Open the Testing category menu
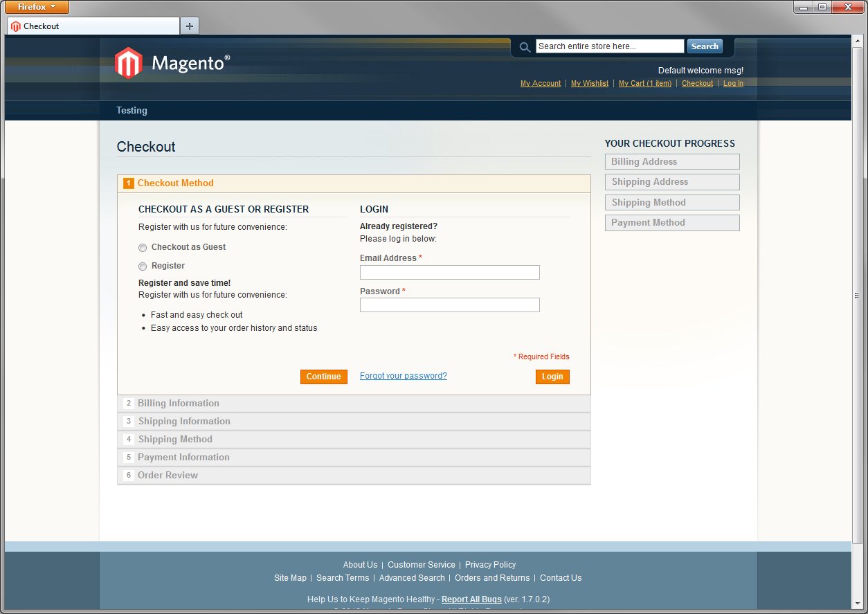 click(x=132, y=111)
